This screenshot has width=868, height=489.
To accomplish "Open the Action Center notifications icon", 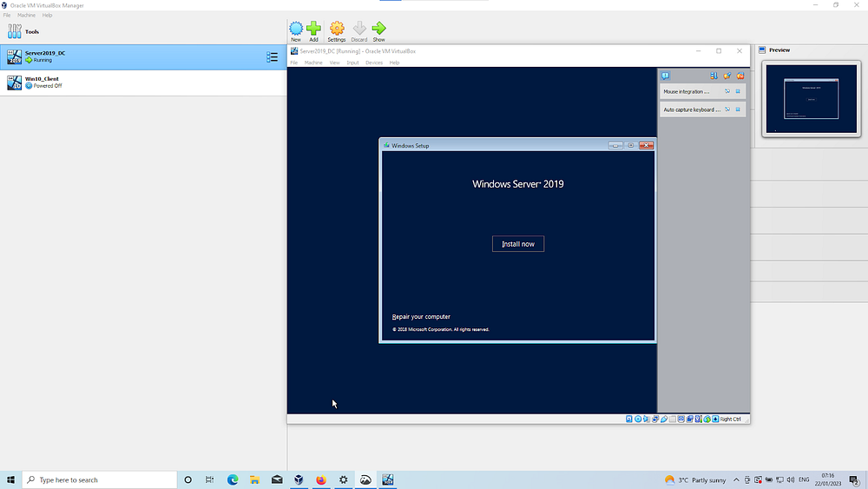I will pyautogui.click(x=854, y=480).
